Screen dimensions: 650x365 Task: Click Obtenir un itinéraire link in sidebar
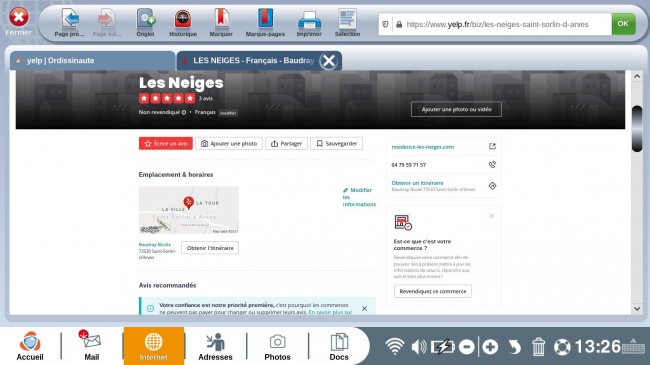[x=417, y=183]
